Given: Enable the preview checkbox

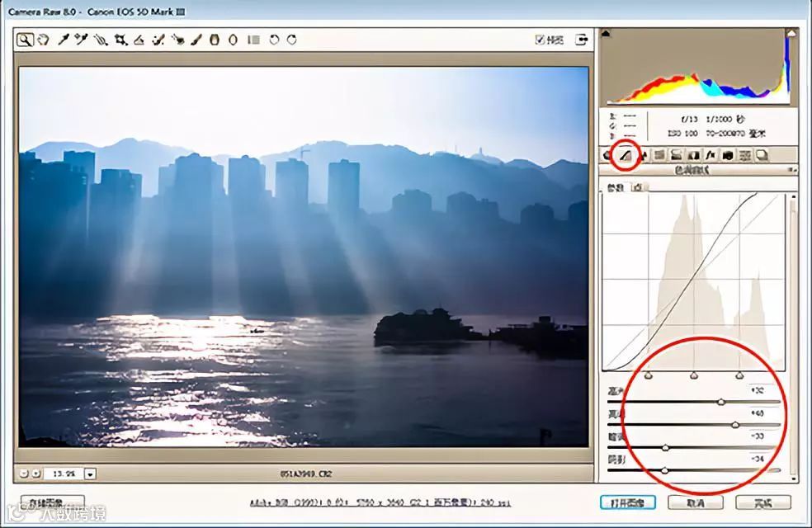Looking at the screenshot, I should [x=539, y=40].
